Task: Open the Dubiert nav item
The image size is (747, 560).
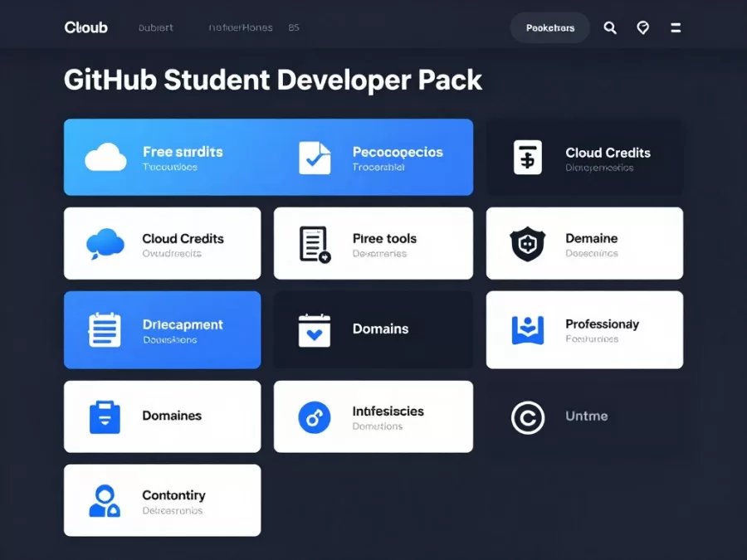Action: [156, 27]
